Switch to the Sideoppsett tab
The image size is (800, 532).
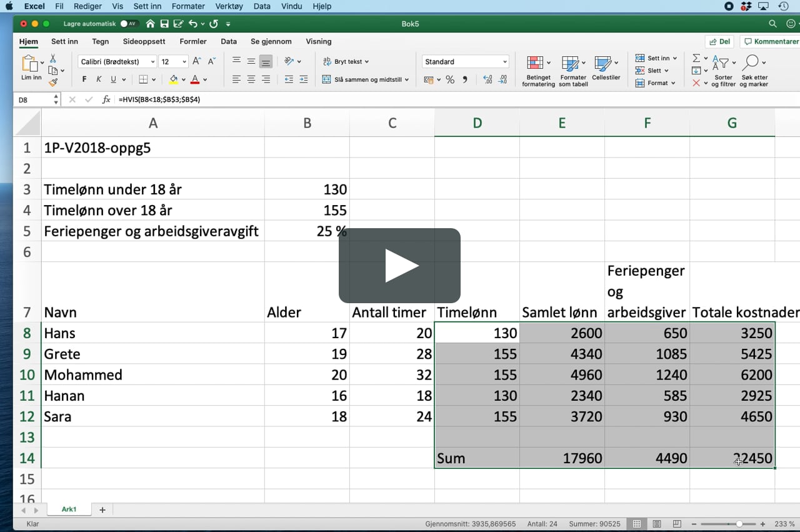tap(144, 41)
